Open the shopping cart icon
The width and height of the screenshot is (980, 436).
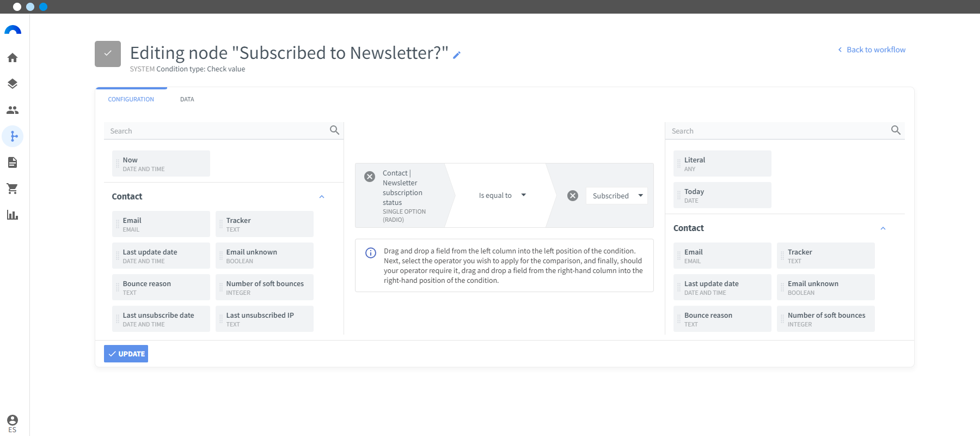click(x=13, y=189)
